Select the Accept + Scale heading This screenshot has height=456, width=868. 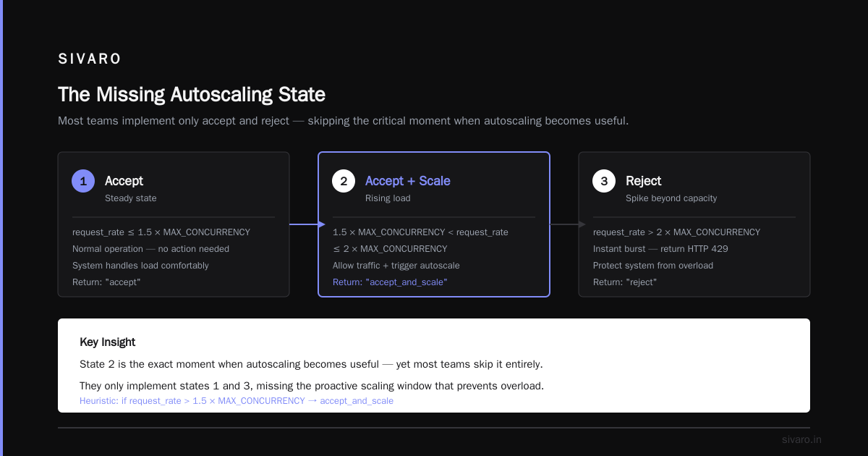coord(408,181)
